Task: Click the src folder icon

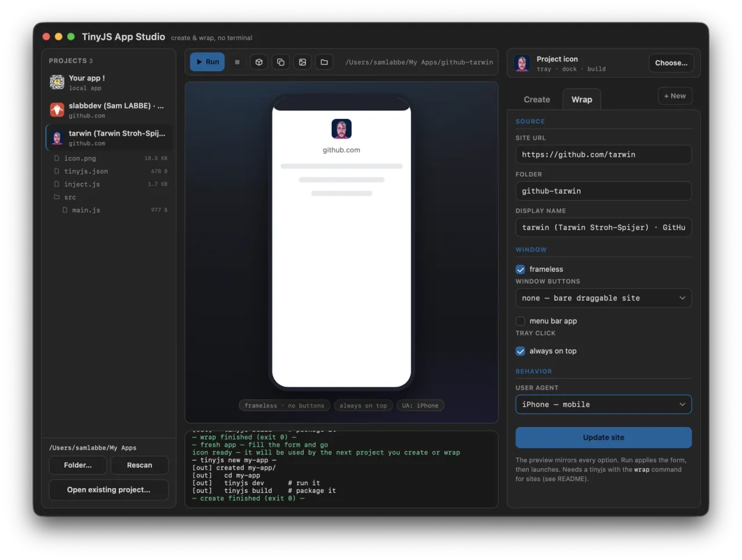Action: tap(57, 197)
